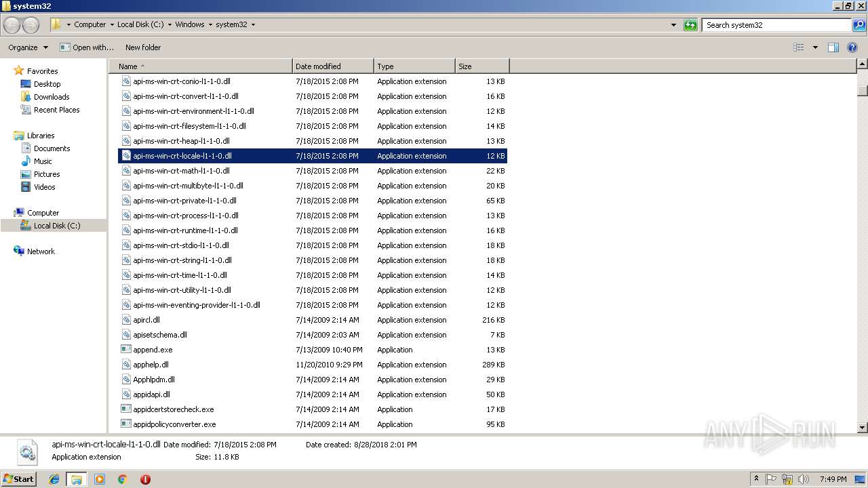The width and height of the screenshot is (868, 488).
Task: Open Windows Media Player from taskbar
Action: tap(100, 479)
